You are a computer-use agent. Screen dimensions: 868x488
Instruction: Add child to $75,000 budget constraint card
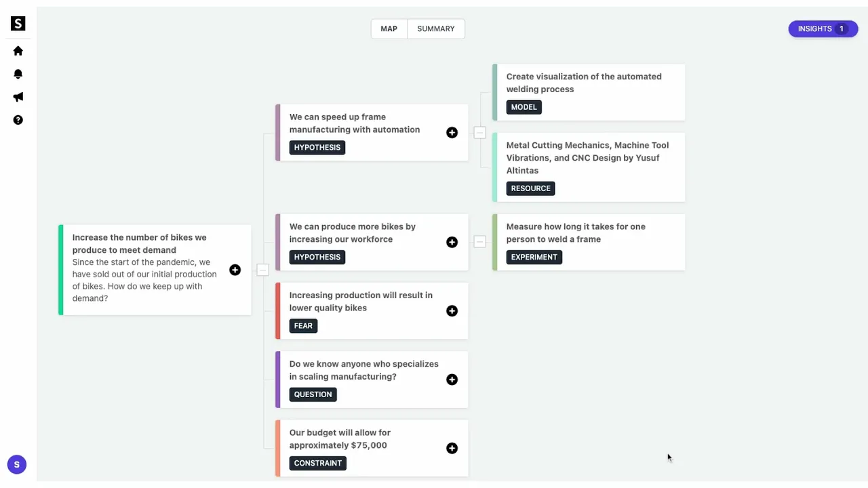tap(452, 448)
